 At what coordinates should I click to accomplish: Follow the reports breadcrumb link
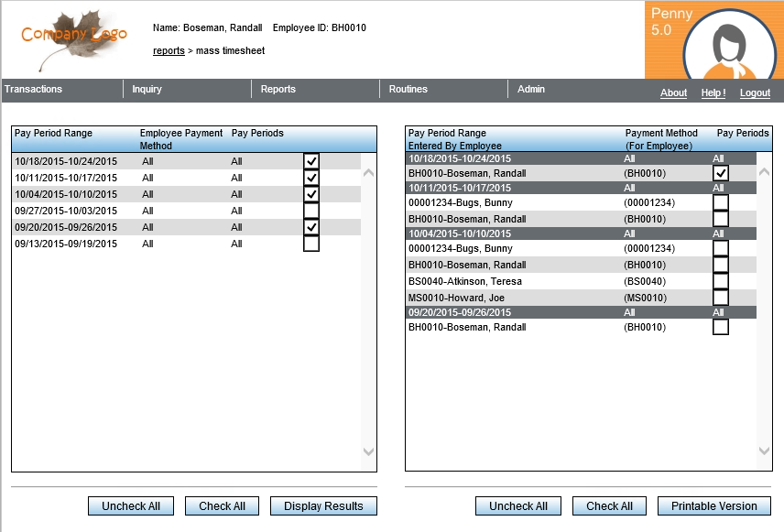[169, 51]
